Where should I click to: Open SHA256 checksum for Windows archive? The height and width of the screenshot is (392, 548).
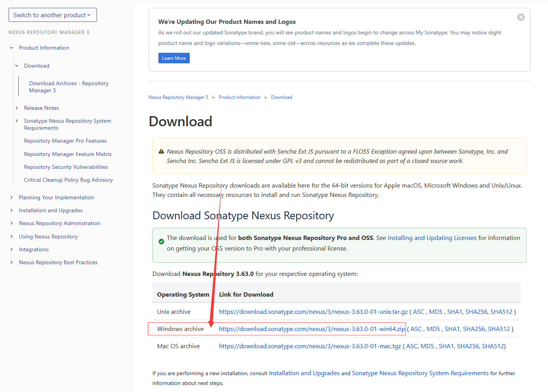point(474,329)
